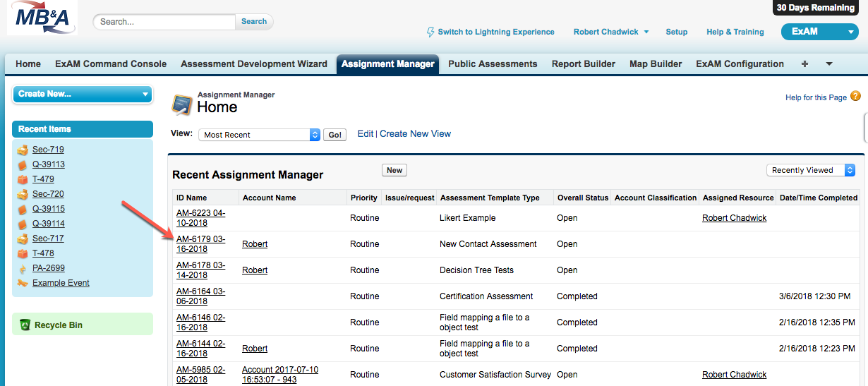Screen dimensions: 868x386
Task: Open Robert Chadwick resource in AM-5985 row
Action: (x=734, y=375)
